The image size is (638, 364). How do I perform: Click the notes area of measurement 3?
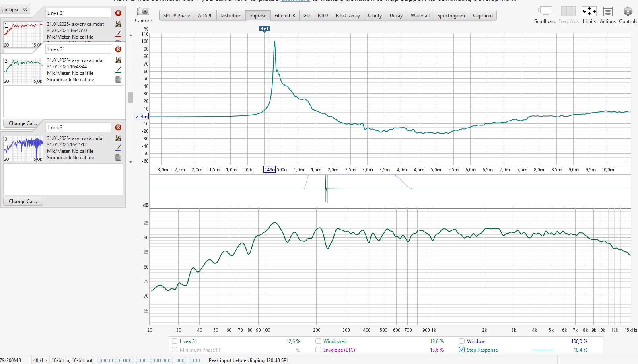point(63,179)
